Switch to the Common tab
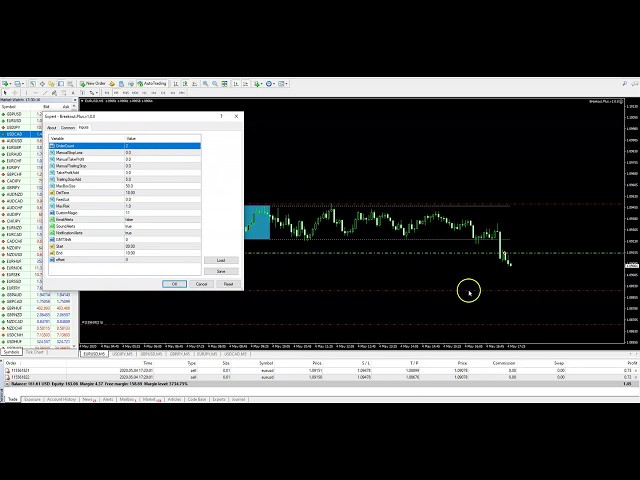Viewport: 640px width, 480px height. pyautogui.click(x=68, y=127)
